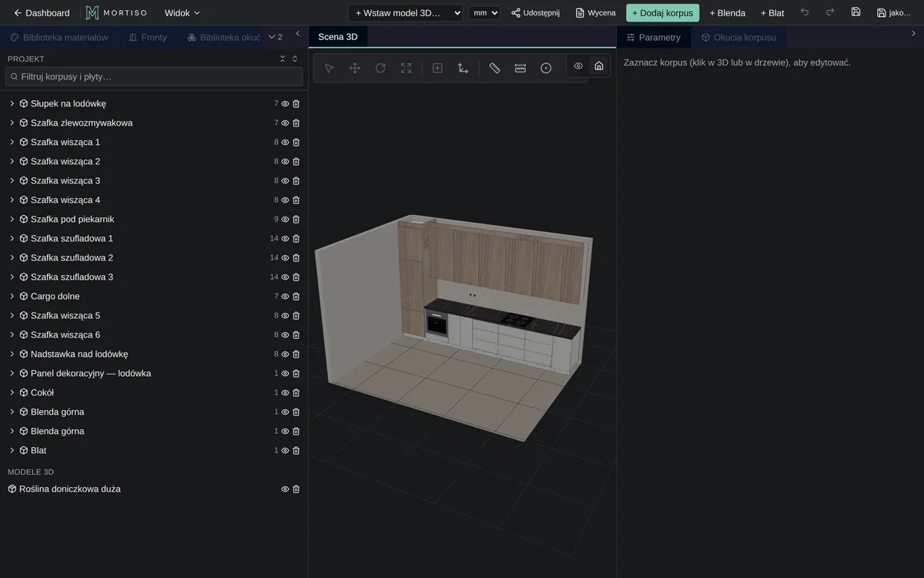Click the Dodaj korpus button
Screen dimensions: 924x578
click(662, 12)
